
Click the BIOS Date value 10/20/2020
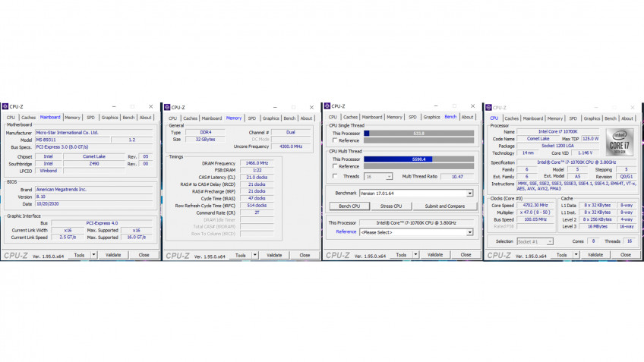pos(94,204)
